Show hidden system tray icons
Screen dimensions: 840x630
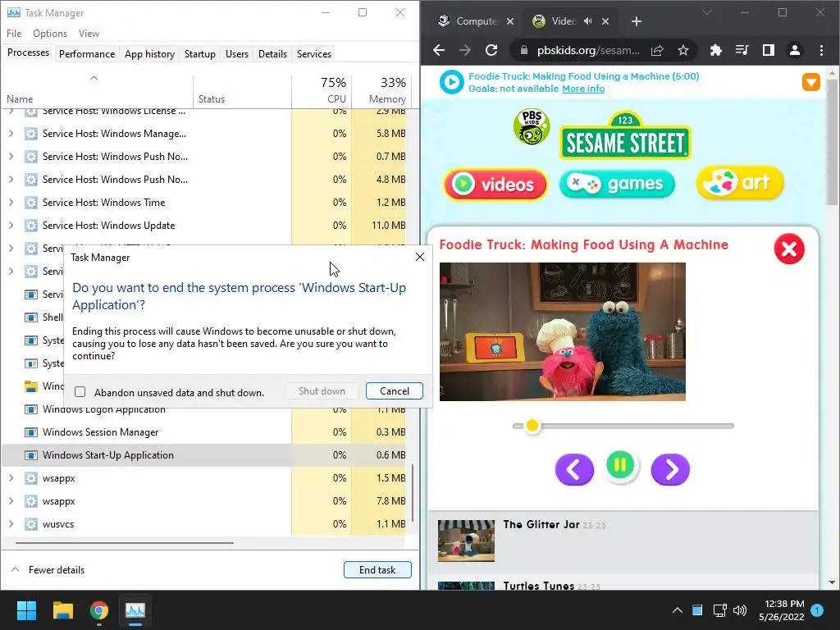(x=677, y=610)
